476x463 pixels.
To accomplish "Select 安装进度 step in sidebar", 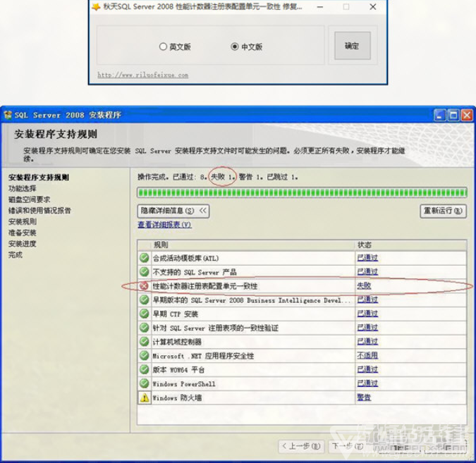I will tap(22, 244).
